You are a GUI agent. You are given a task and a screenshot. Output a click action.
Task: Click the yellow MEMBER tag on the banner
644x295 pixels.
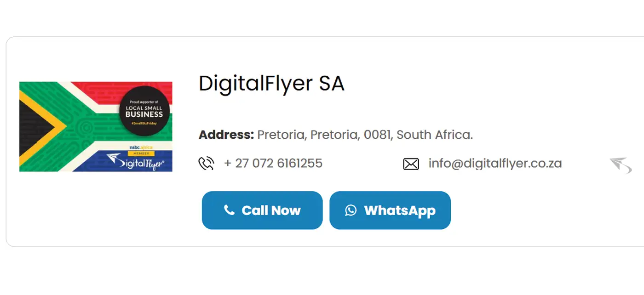(x=141, y=153)
